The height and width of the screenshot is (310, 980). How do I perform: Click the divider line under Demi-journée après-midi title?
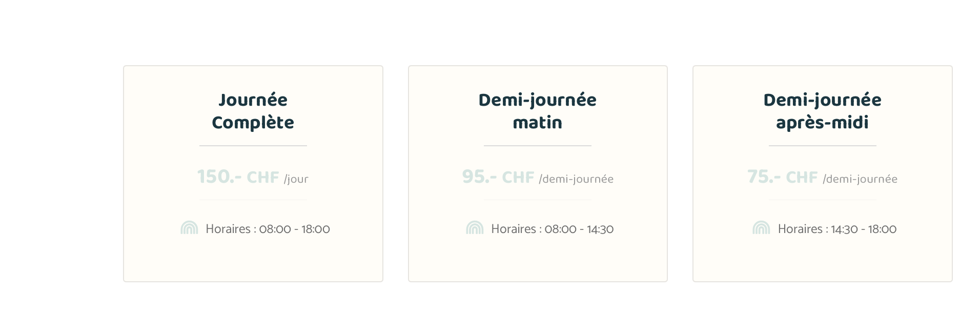[822, 146]
